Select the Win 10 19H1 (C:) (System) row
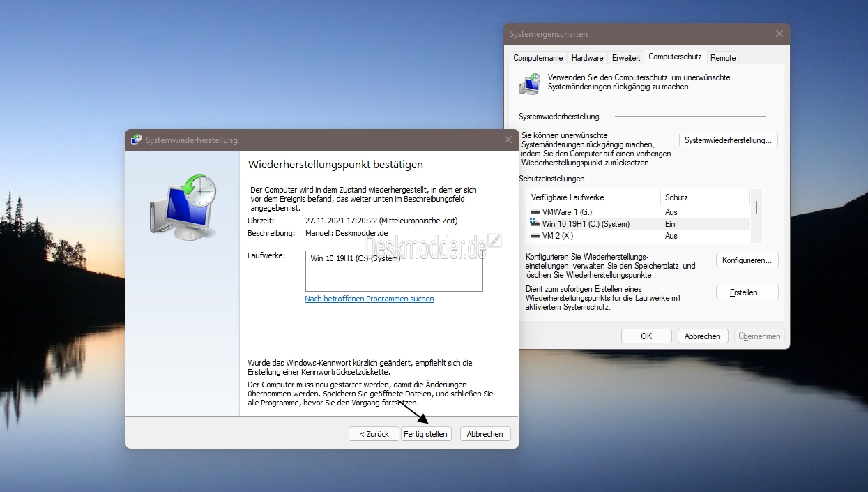868x492 pixels. [638, 224]
